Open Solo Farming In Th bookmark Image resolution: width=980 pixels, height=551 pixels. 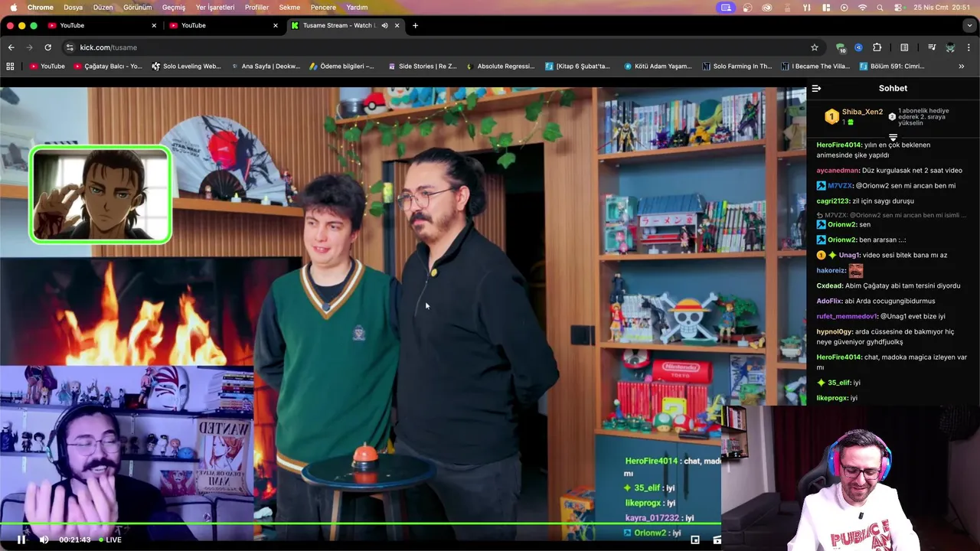coord(737,67)
